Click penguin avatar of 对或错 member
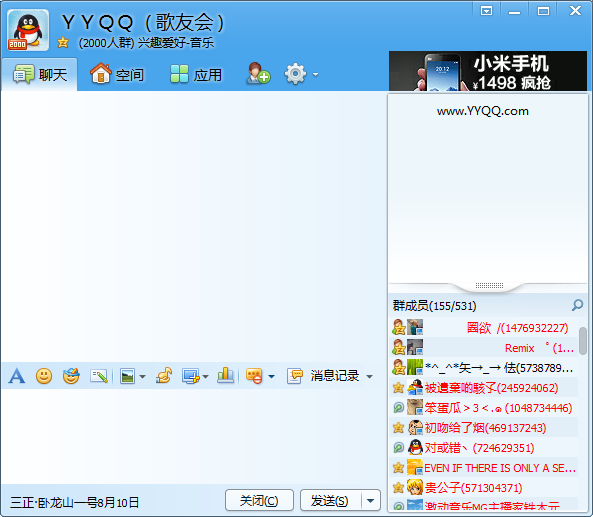Viewport: 593px width, 517px height. click(x=415, y=448)
